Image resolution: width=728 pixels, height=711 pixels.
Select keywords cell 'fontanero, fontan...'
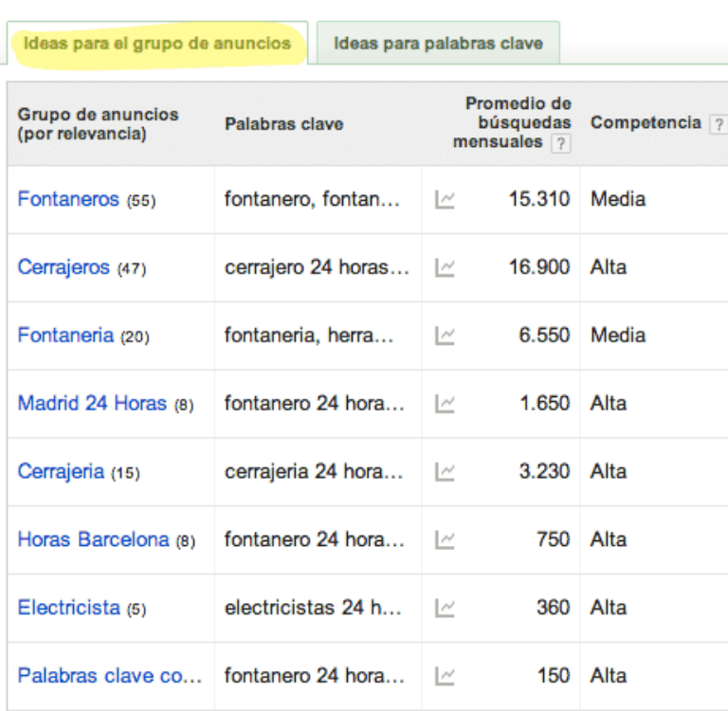pos(312,199)
